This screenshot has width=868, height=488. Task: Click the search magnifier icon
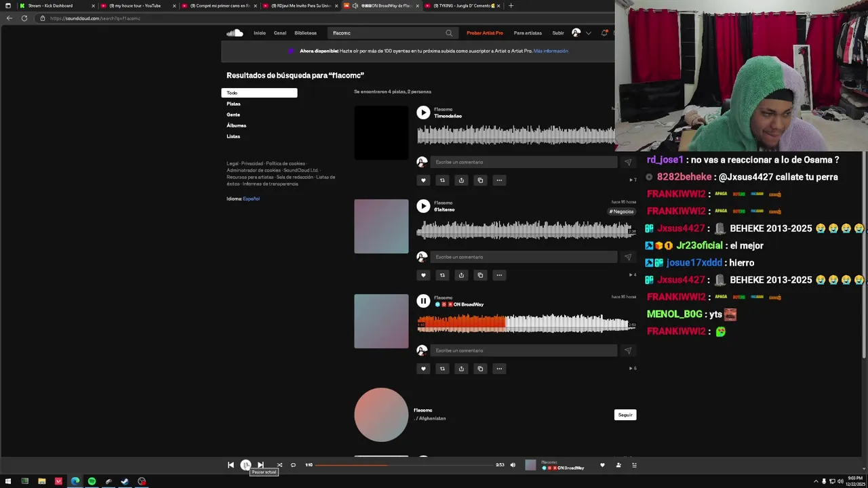tap(449, 33)
